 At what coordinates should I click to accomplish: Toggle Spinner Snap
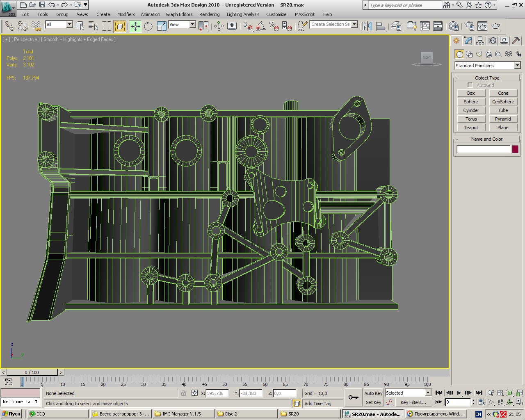[x=287, y=26]
